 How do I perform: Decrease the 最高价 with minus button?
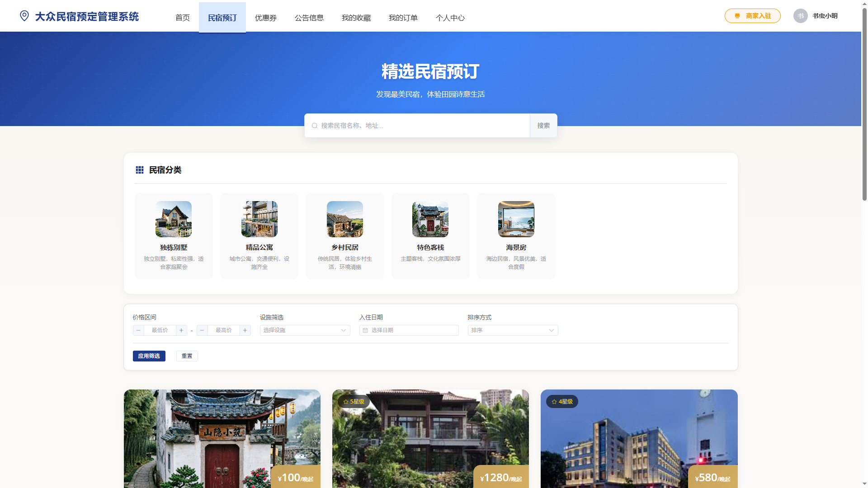(202, 330)
